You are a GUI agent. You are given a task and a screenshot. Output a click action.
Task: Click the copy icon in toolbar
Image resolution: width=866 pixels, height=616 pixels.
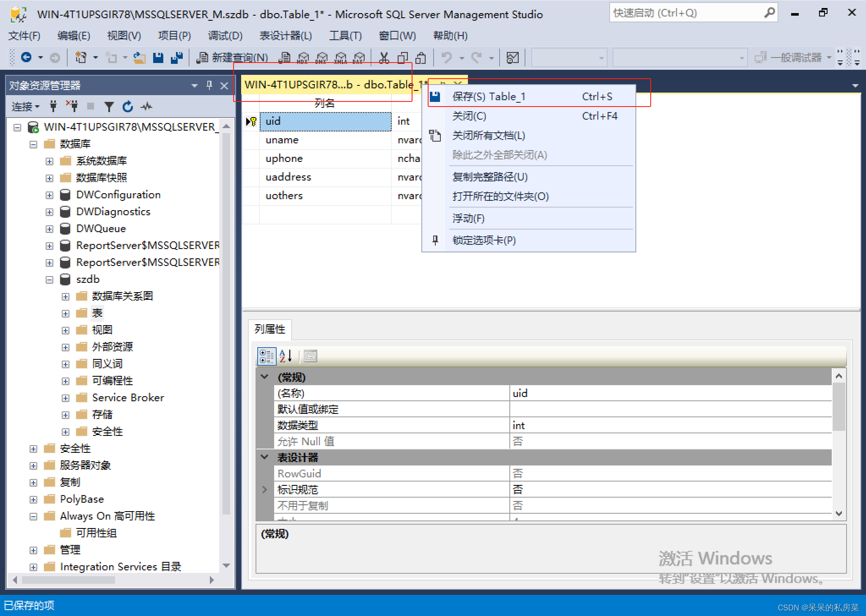click(x=403, y=57)
